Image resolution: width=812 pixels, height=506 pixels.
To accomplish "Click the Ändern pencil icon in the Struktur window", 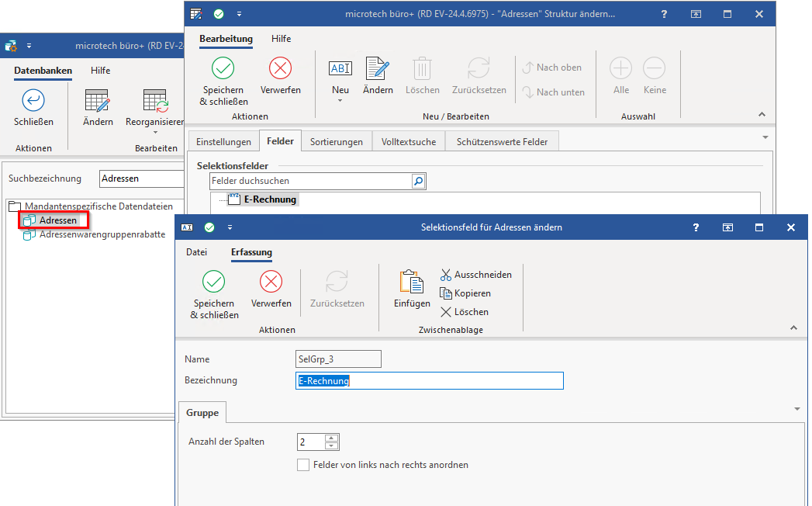I will coord(378,69).
